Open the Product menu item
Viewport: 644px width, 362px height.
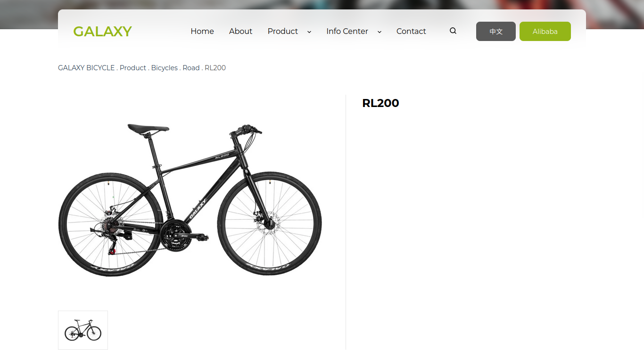pyautogui.click(x=283, y=31)
